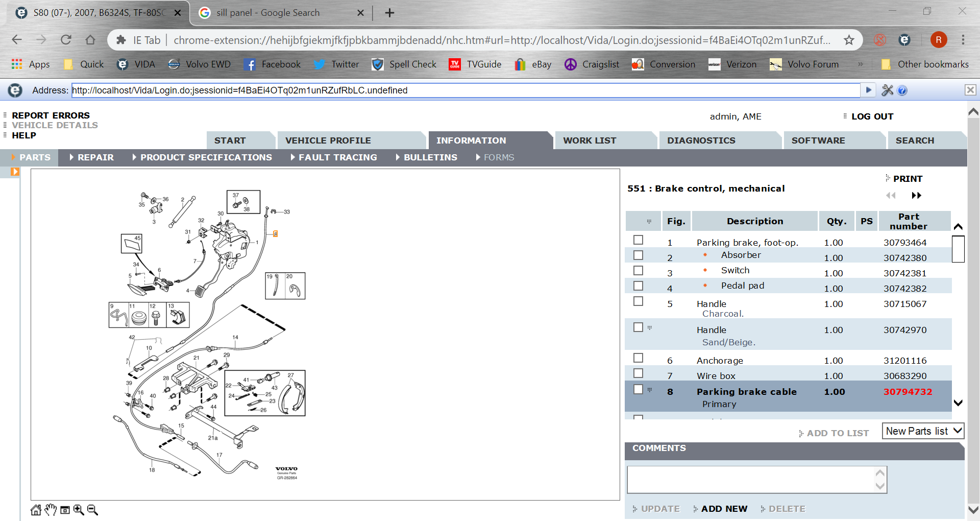The width and height of the screenshot is (980, 521).
Task: Tick the Switch part checkbox
Action: [x=638, y=271]
